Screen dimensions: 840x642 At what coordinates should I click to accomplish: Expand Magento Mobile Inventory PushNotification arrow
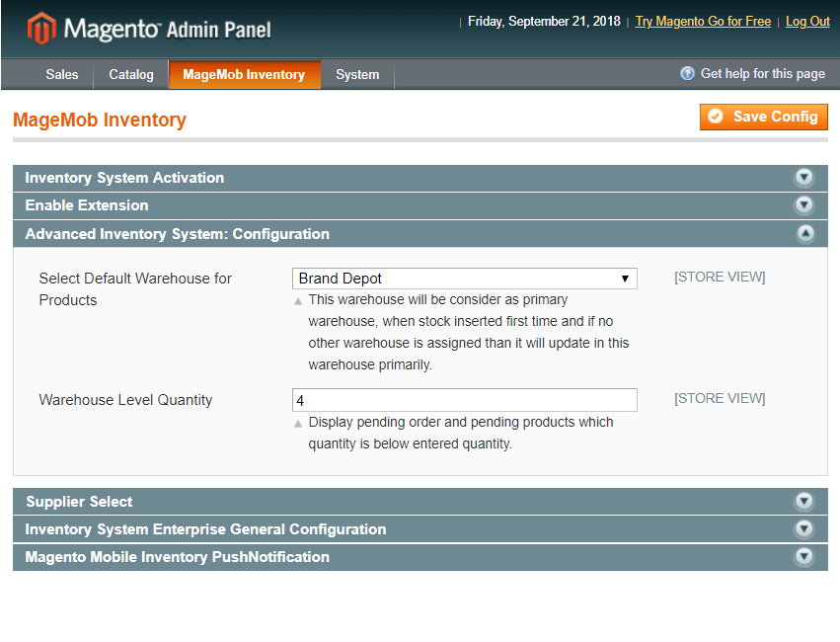803,557
